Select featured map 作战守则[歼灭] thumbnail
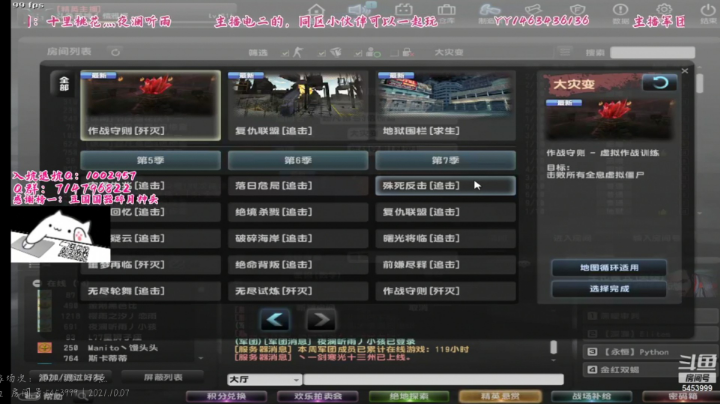Viewport: 720px width, 404px height. click(x=151, y=105)
